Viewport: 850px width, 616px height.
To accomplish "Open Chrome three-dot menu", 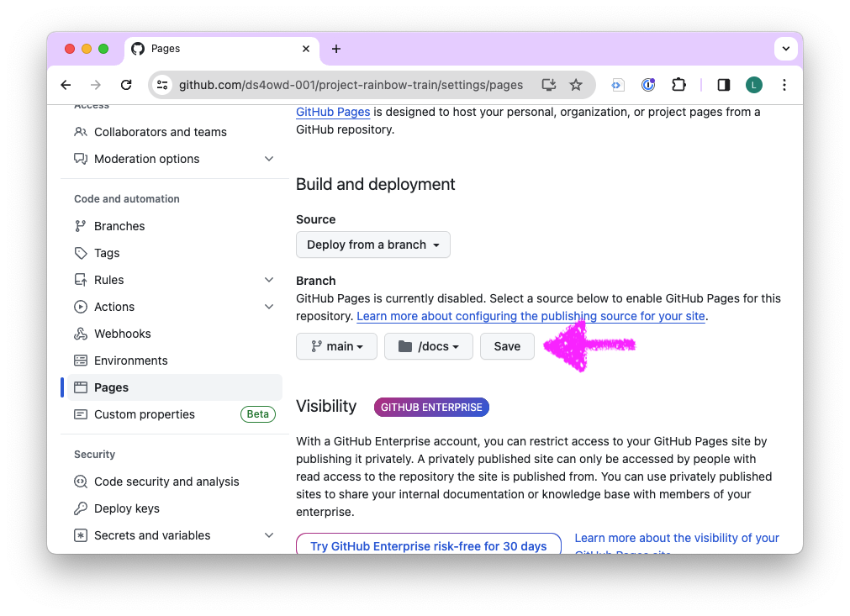I will (x=784, y=85).
